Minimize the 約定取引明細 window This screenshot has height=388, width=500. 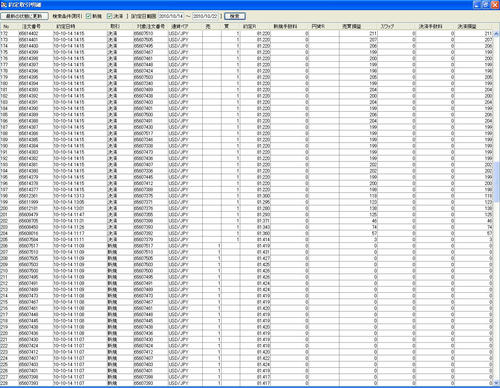[477, 5]
